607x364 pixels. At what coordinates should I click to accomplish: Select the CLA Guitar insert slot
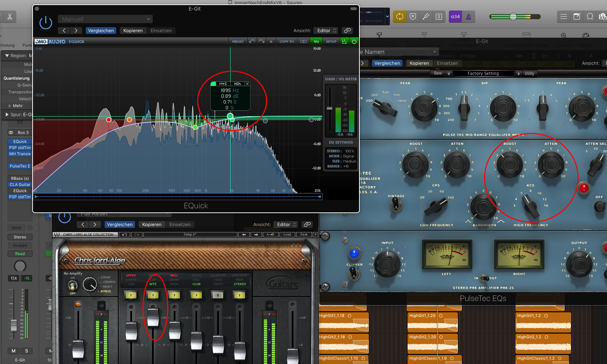tap(20, 185)
